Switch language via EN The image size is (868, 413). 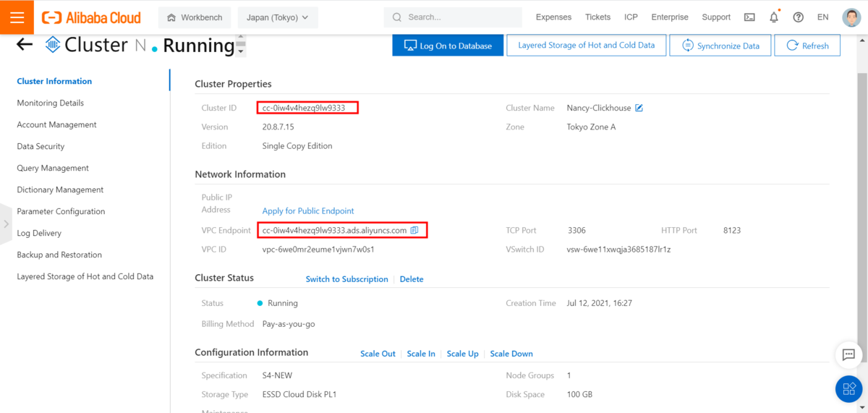coord(822,17)
